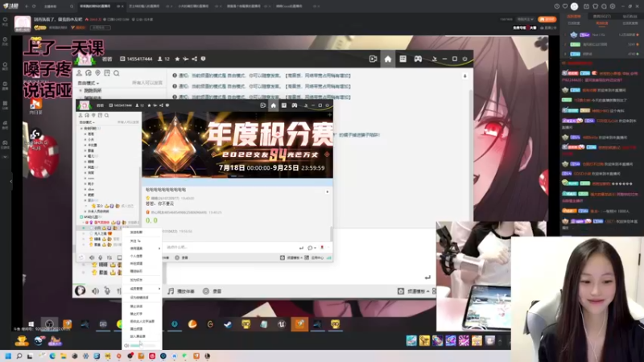
Task: Click the message bubble icon in top client bar
Action: 605,6
